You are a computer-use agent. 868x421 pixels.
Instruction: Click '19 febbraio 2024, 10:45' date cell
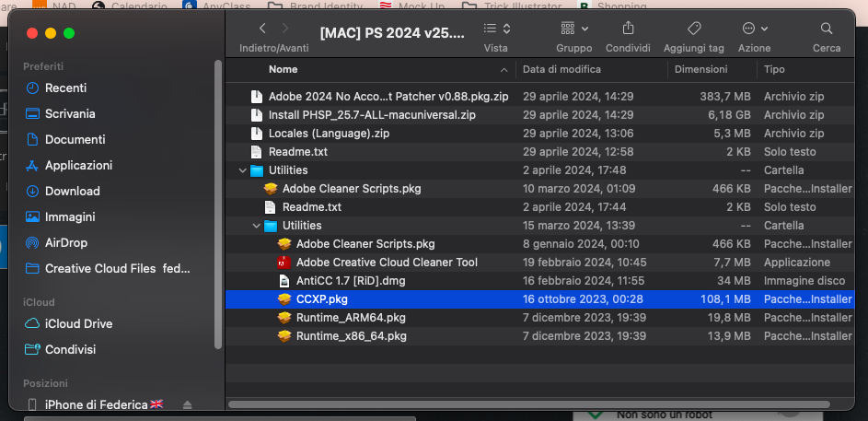click(584, 263)
